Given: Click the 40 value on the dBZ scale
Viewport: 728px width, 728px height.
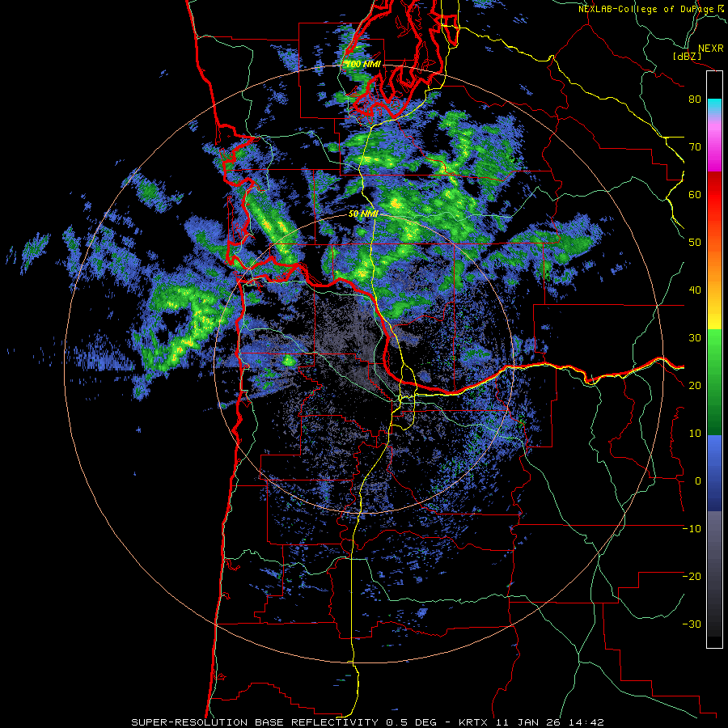Looking at the screenshot, I should pos(695,290).
